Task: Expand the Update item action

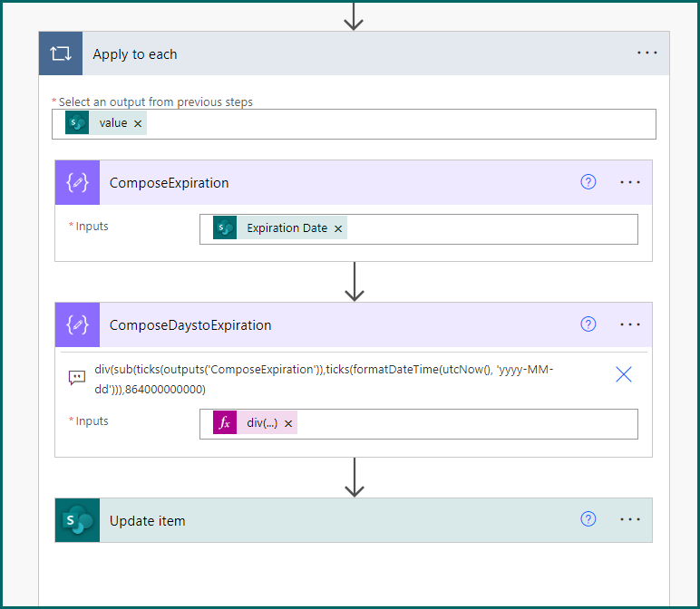Action: (x=354, y=520)
